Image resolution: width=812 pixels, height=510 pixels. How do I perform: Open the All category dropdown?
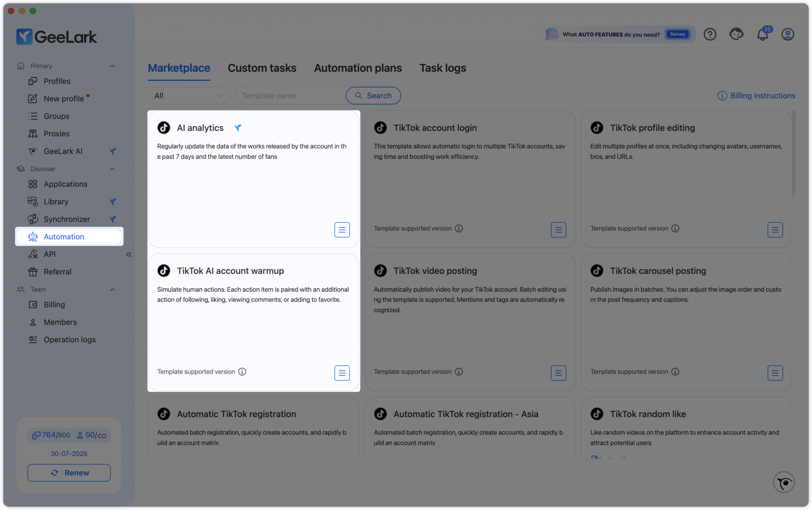(x=189, y=96)
